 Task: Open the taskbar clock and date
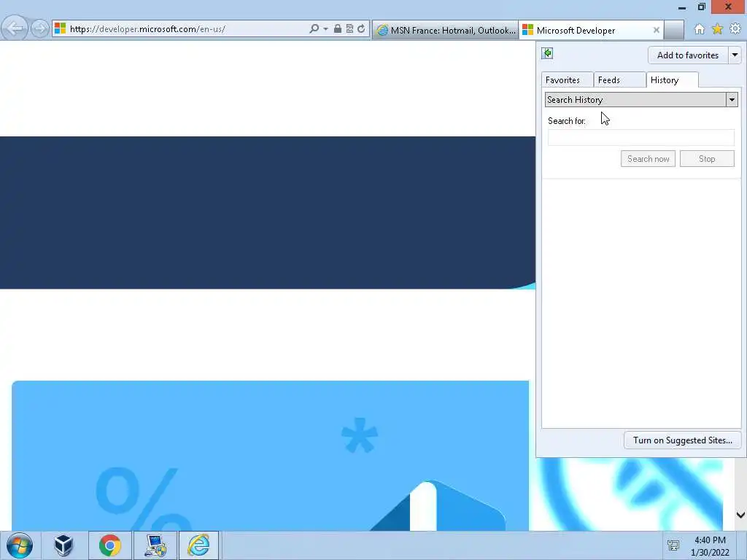pyautogui.click(x=710, y=546)
